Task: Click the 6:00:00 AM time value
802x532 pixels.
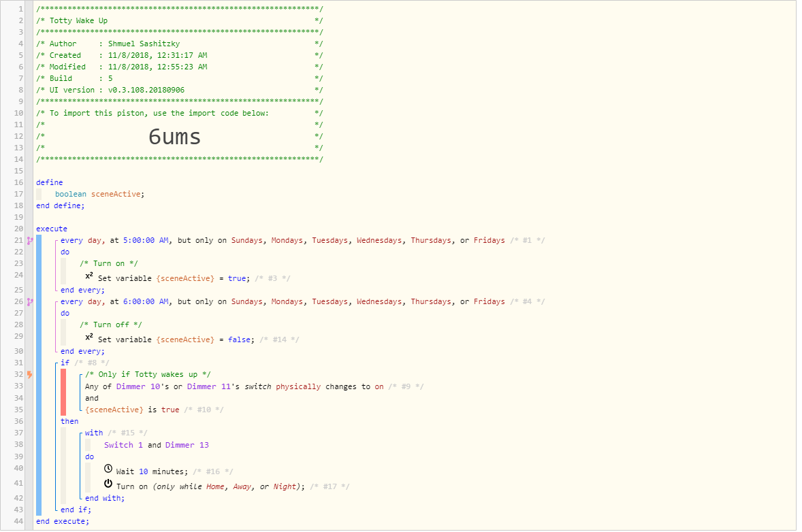Action: point(146,301)
